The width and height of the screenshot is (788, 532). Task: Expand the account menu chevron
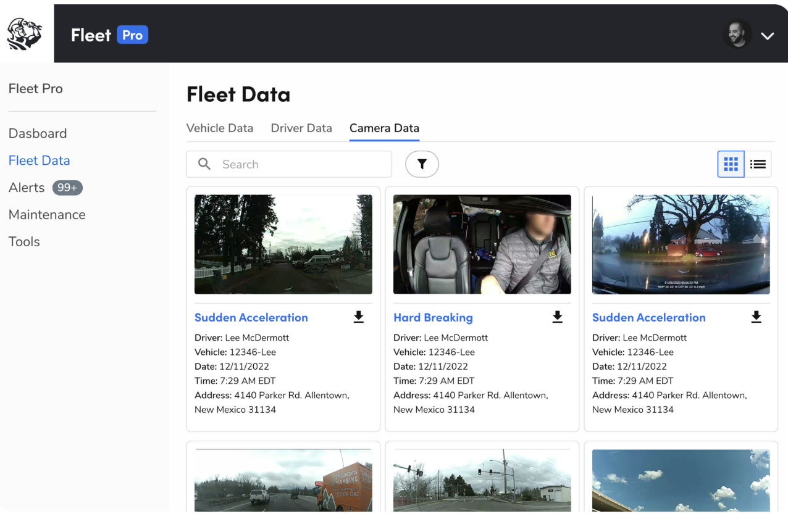[767, 36]
